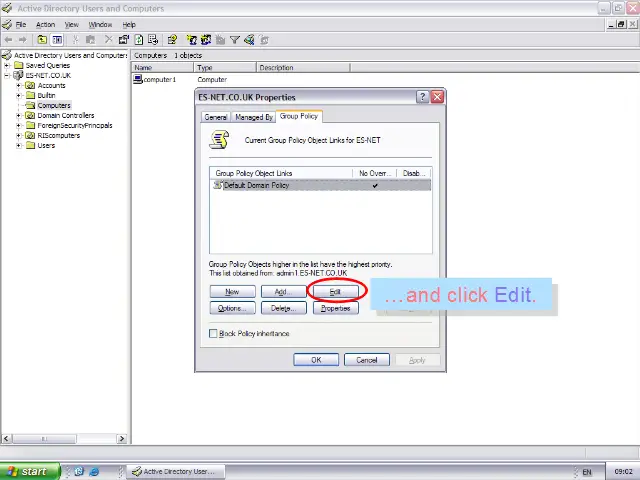The image size is (640, 480).
Task: Click the Refresh toolbar icon
Action: [139, 40]
